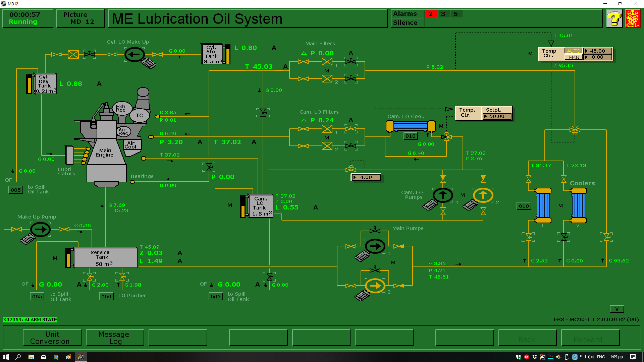Open Cam LO setpoint 50.00 field
644x362 pixels.
coord(497,116)
